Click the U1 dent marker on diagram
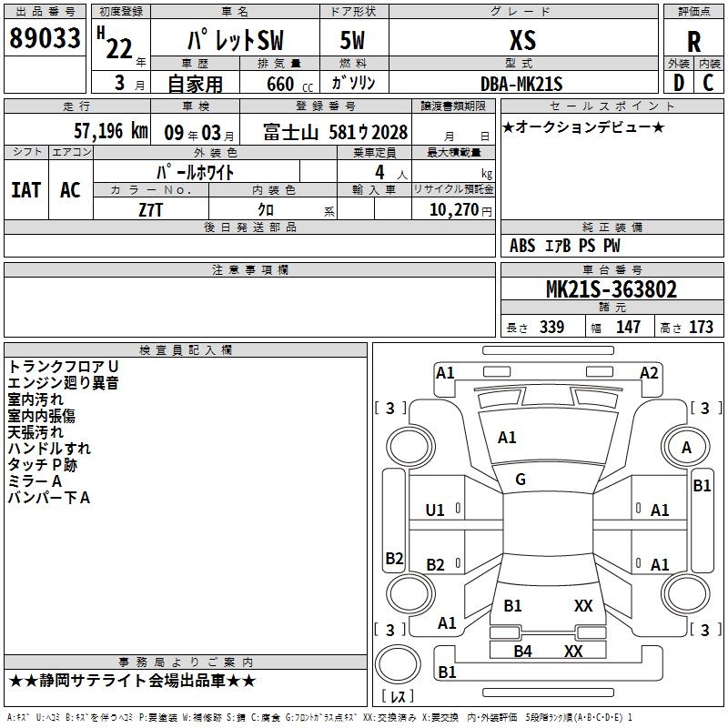Image resolution: width=728 pixels, height=728 pixels. 435,511
